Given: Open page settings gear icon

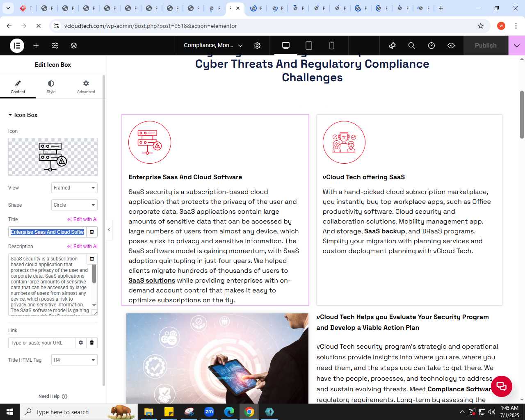Looking at the screenshot, I should click(257, 46).
